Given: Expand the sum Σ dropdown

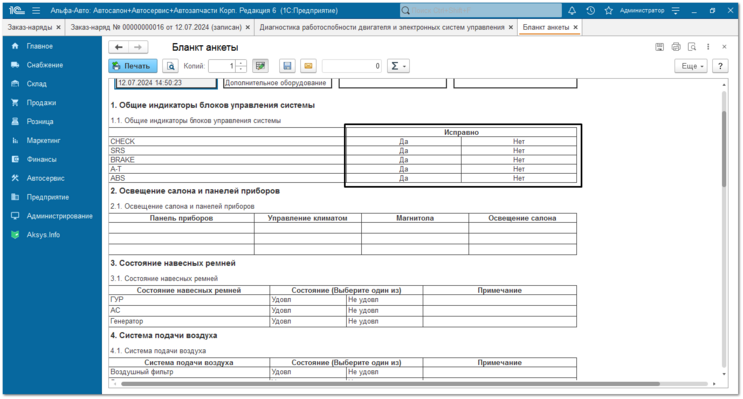Looking at the screenshot, I should point(398,66).
